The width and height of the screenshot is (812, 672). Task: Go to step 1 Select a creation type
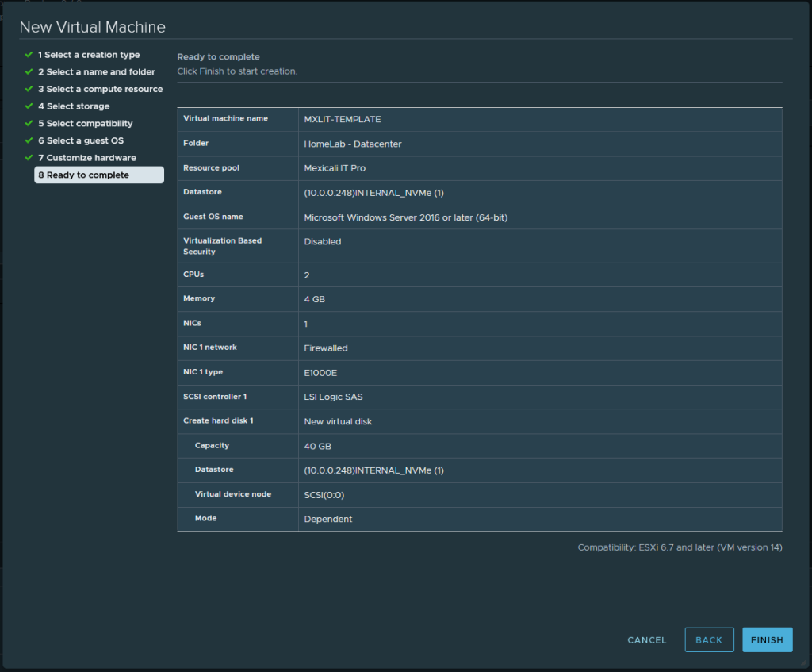point(89,55)
